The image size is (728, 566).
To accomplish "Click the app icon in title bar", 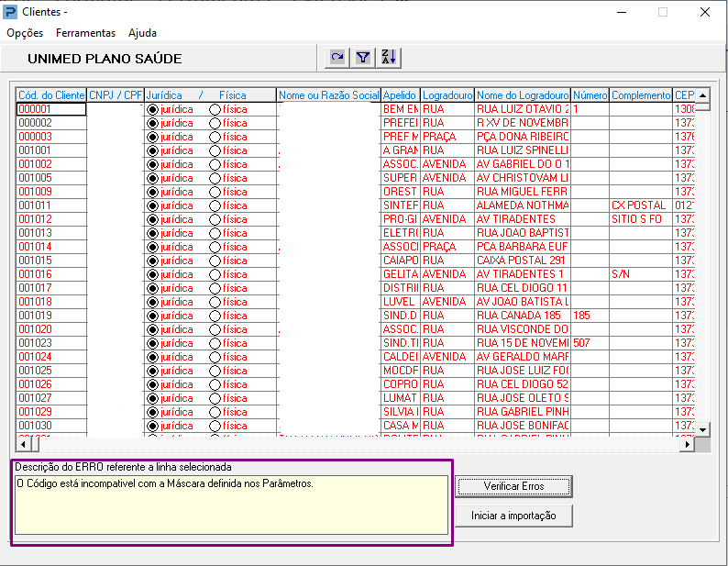I will click(x=10, y=12).
